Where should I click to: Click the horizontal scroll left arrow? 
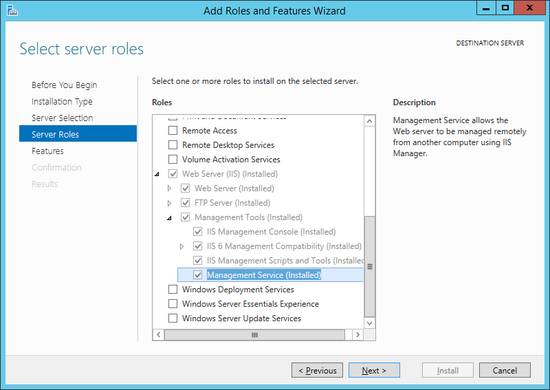tap(159, 335)
